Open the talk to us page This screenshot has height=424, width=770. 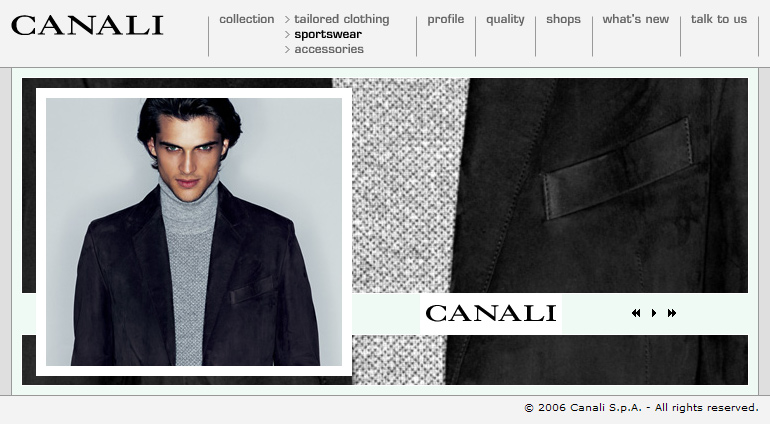pos(718,19)
